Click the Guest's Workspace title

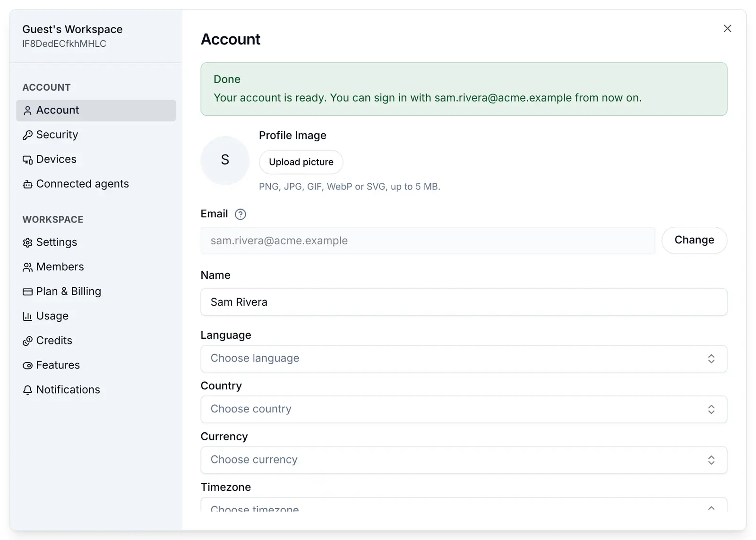(72, 29)
